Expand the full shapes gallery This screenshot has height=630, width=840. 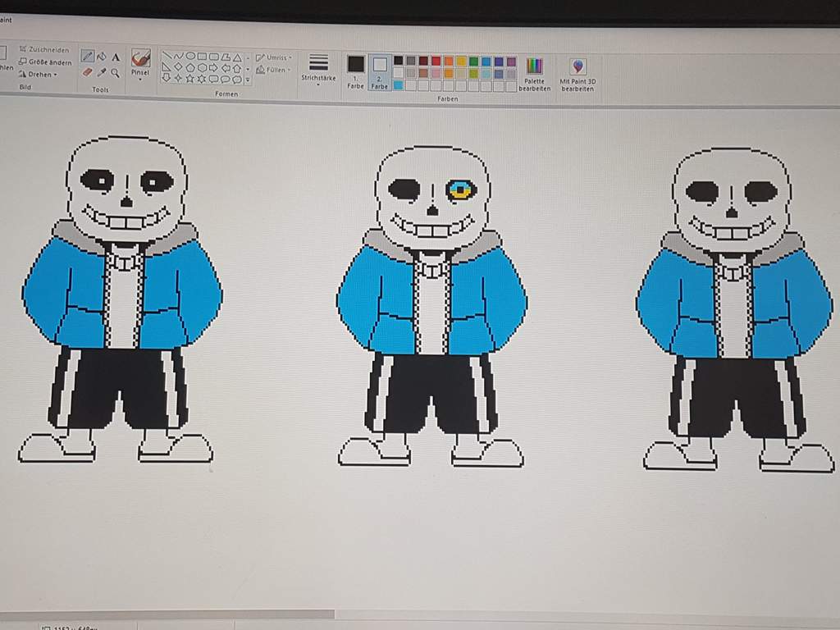click(248, 80)
